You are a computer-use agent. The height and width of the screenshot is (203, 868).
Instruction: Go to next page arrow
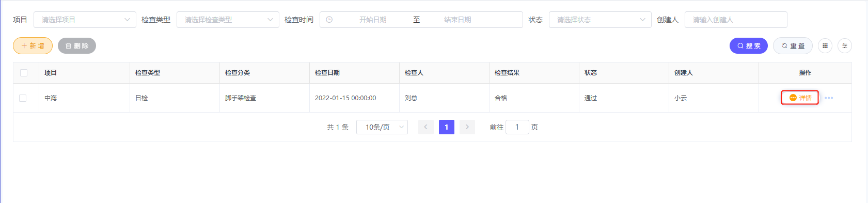467,127
